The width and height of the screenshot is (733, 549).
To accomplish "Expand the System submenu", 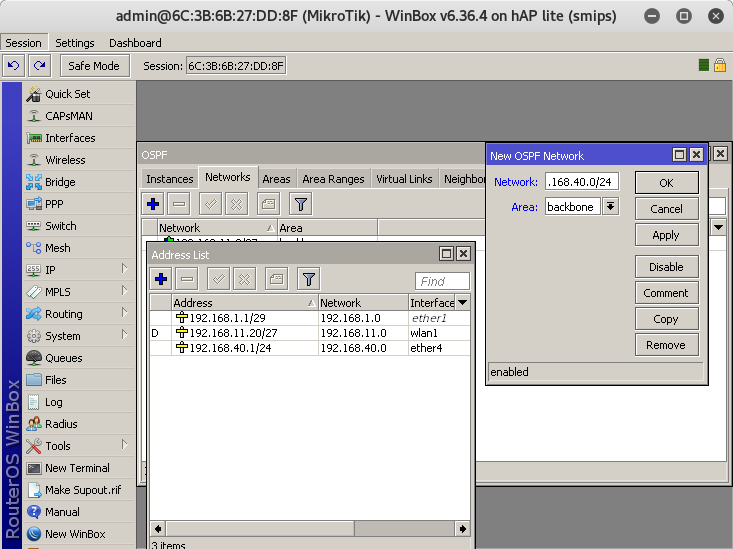I will 79,336.
